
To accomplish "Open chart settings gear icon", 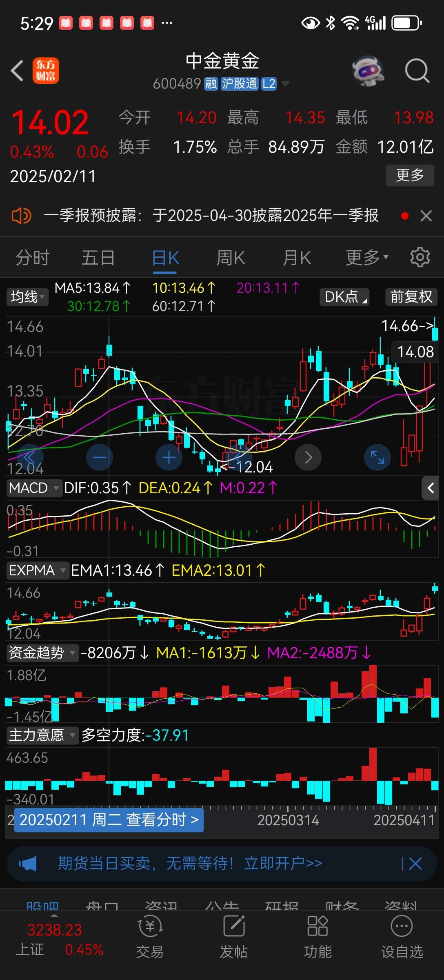I will [420, 257].
